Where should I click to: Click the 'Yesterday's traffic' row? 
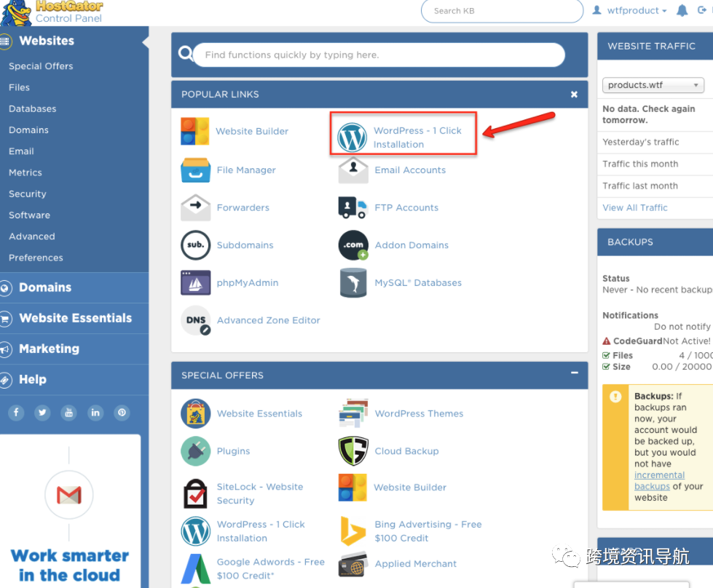tap(655, 142)
